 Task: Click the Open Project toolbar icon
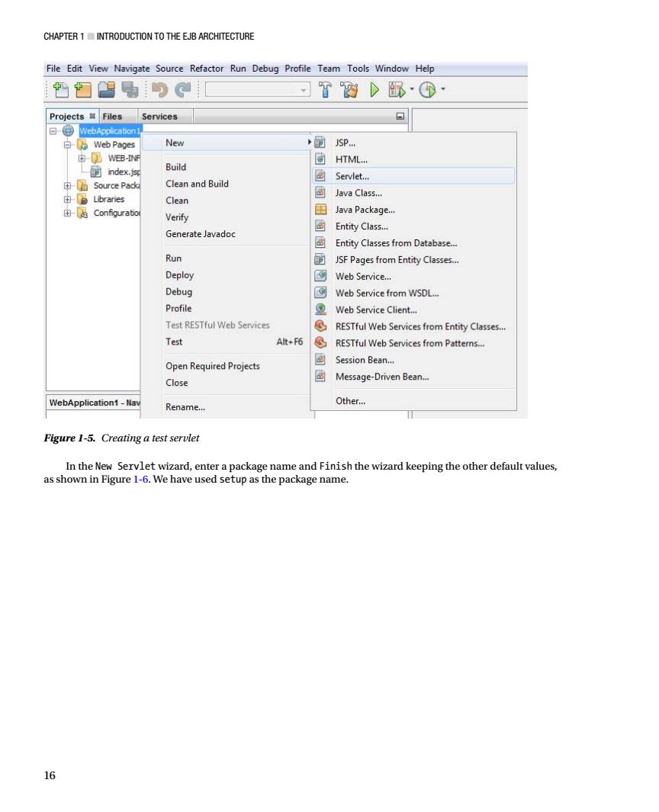point(107,90)
